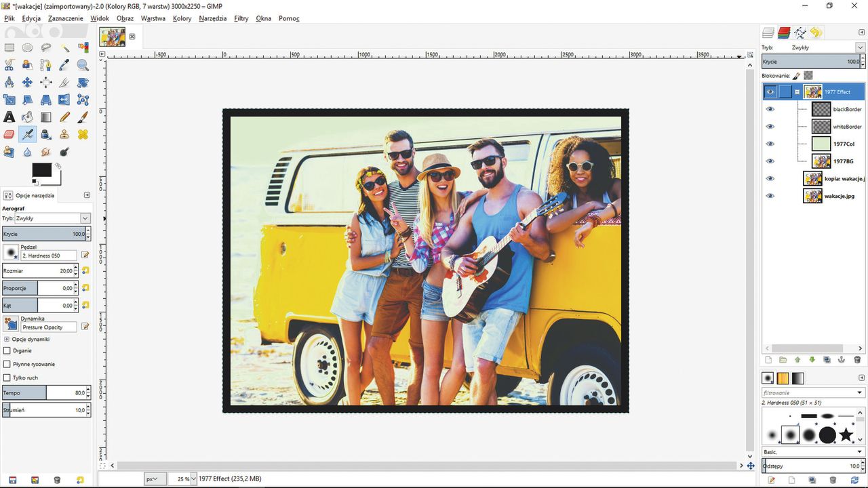Screen dimensions: 868x488
Task: Select the Pencil tool
Action: click(64, 117)
